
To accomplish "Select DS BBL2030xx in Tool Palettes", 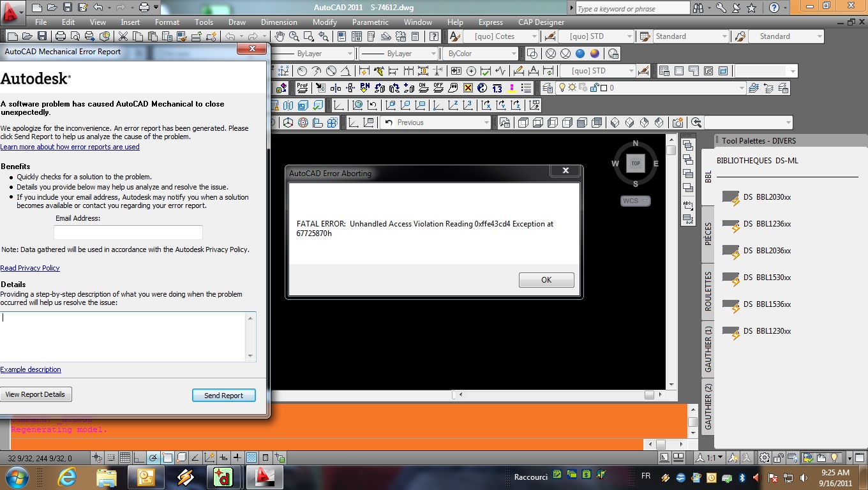I will tap(757, 197).
